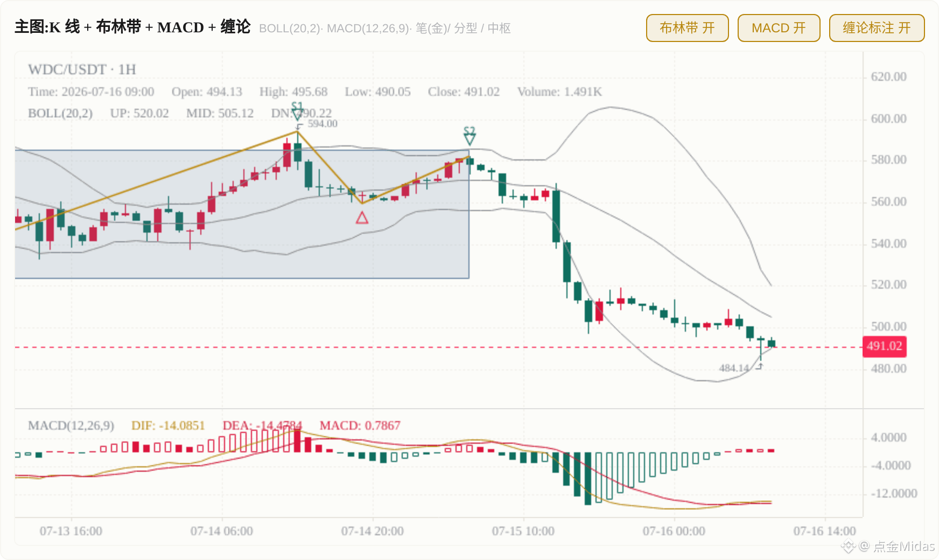Click the -12.0000 MACD axis label
Viewport: 939px width, 560px height.
pyautogui.click(x=894, y=494)
